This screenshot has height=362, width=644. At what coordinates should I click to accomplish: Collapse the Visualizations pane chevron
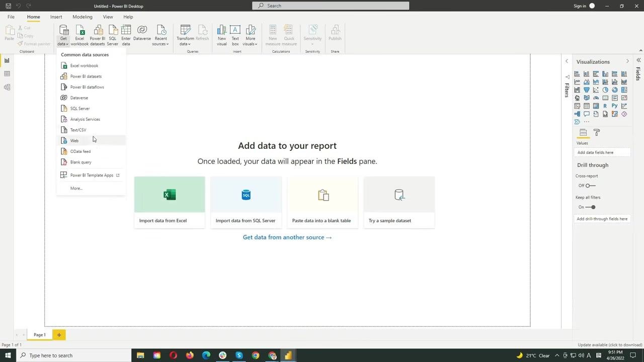click(627, 61)
